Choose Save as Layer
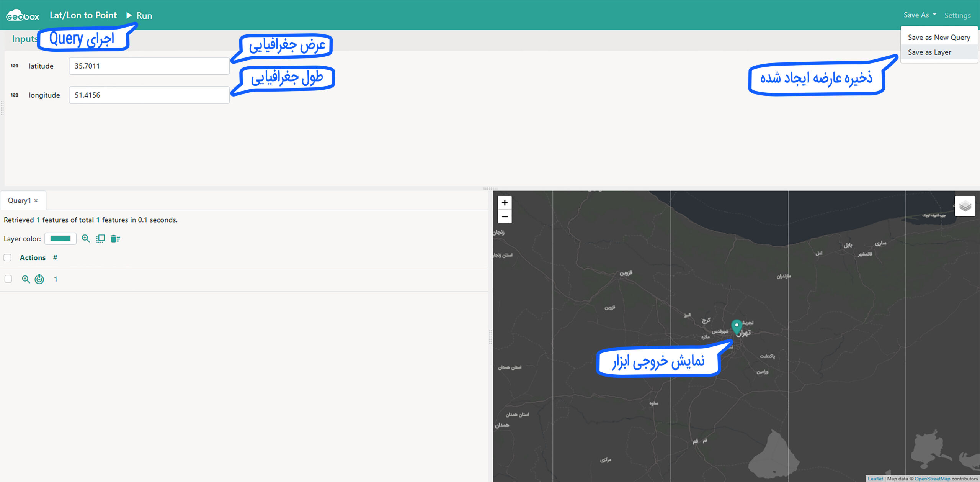 929,52
